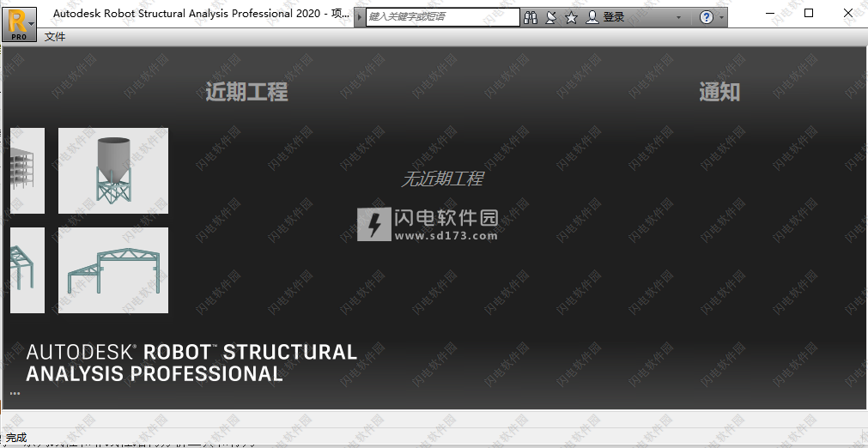Open the Autodesk communication center satellite icon
This screenshot has height=448, width=868.
pyautogui.click(x=550, y=17)
